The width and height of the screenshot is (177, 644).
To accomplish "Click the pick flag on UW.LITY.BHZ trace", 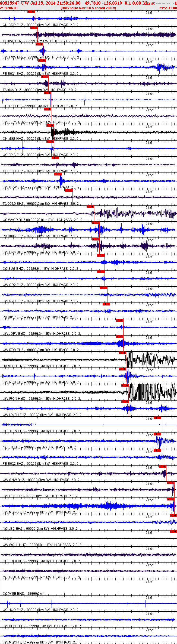I will click(x=171, y=483).
